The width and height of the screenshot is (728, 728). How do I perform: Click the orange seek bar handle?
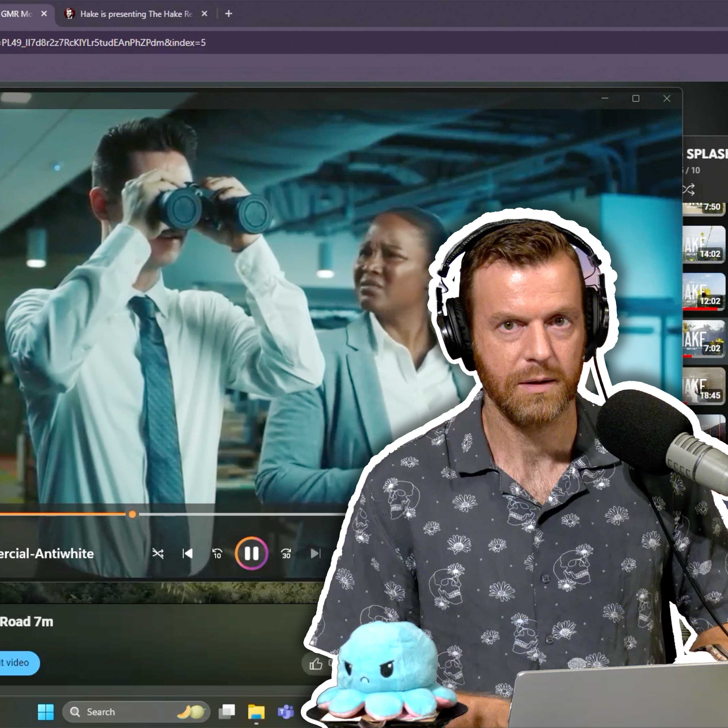click(132, 514)
